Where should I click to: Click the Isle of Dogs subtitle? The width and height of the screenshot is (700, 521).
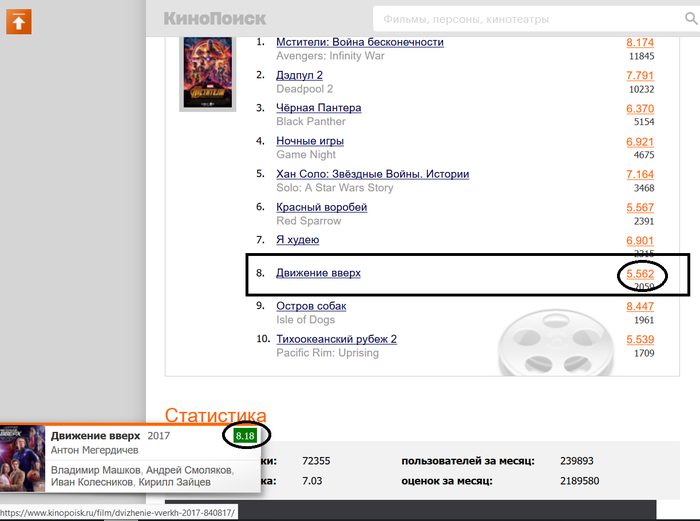[305, 320]
